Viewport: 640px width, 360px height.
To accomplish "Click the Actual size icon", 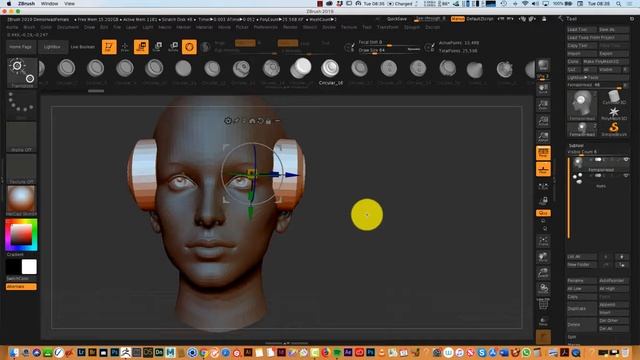I will [543, 121].
